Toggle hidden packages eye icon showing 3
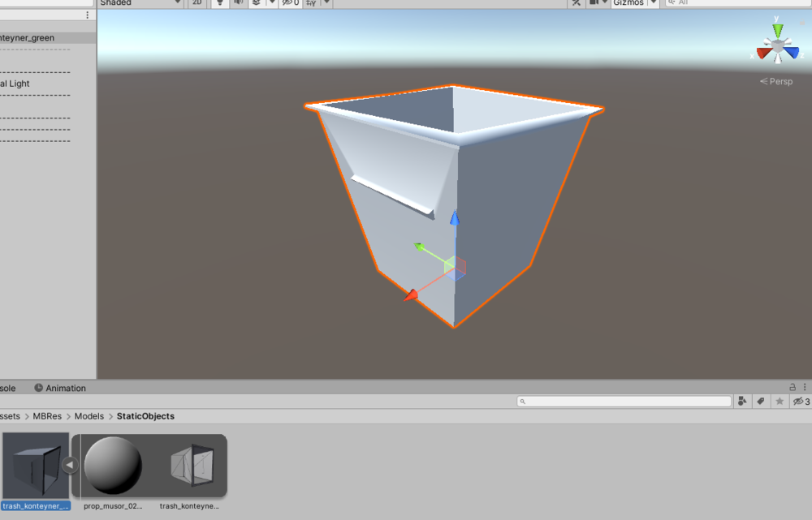This screenshot has height=520, width=812. tap(801, 401)
